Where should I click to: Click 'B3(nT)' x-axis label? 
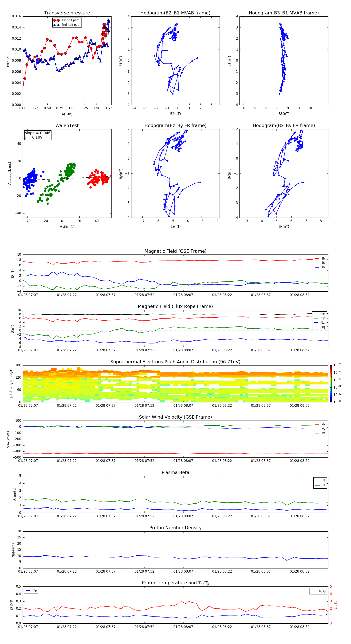284,114
